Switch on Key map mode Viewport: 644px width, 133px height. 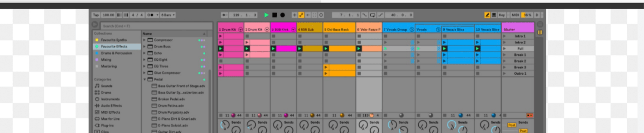[x=502, y=15]
